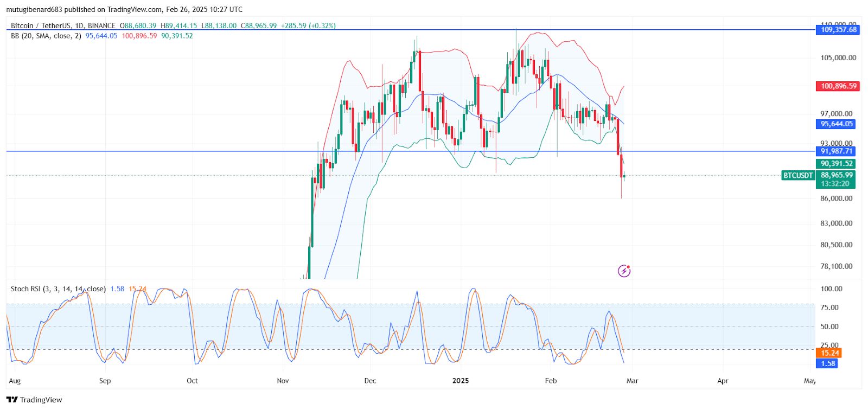Click the Aug label on time axis

click(x=15, y=381)
